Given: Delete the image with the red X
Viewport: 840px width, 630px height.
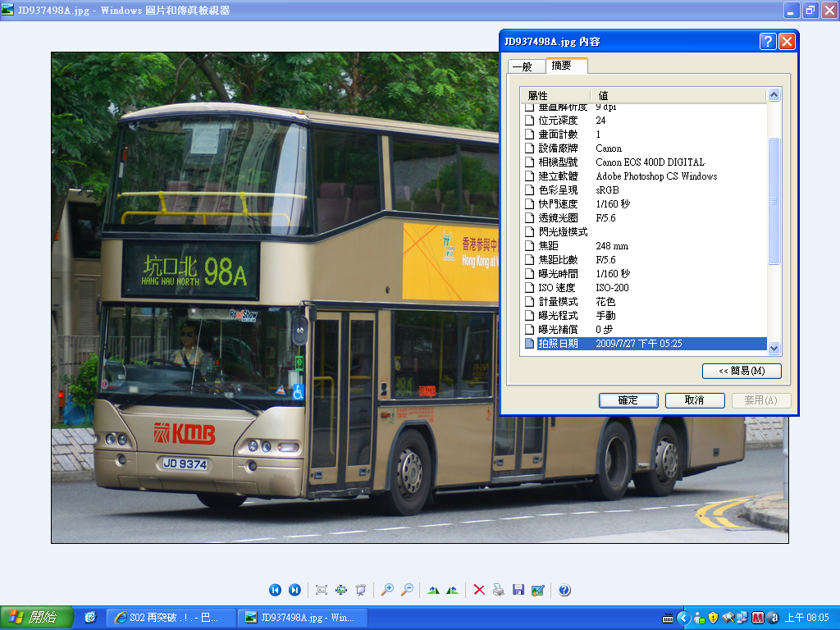Looking at the screenshot, I should (x=479, y=590).
